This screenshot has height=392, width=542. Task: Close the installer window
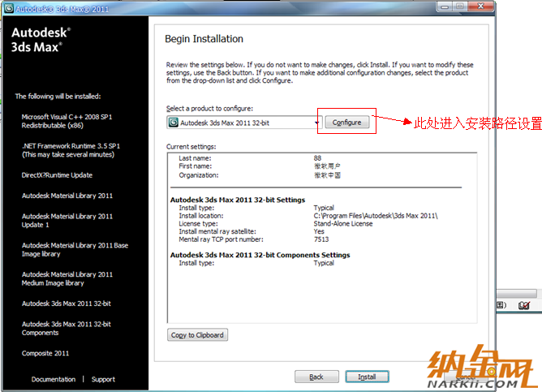pyautogui.click(x=481, y=6)
